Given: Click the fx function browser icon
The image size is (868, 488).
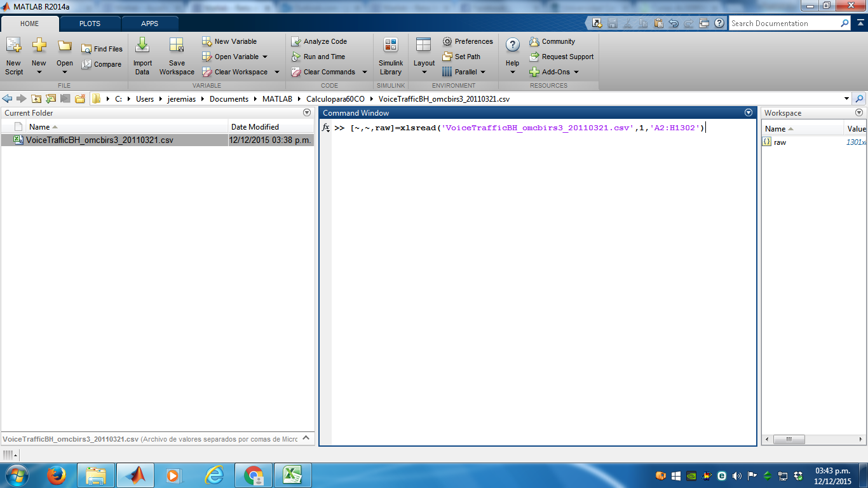Looking at the screenshot, I should point(325,128).
